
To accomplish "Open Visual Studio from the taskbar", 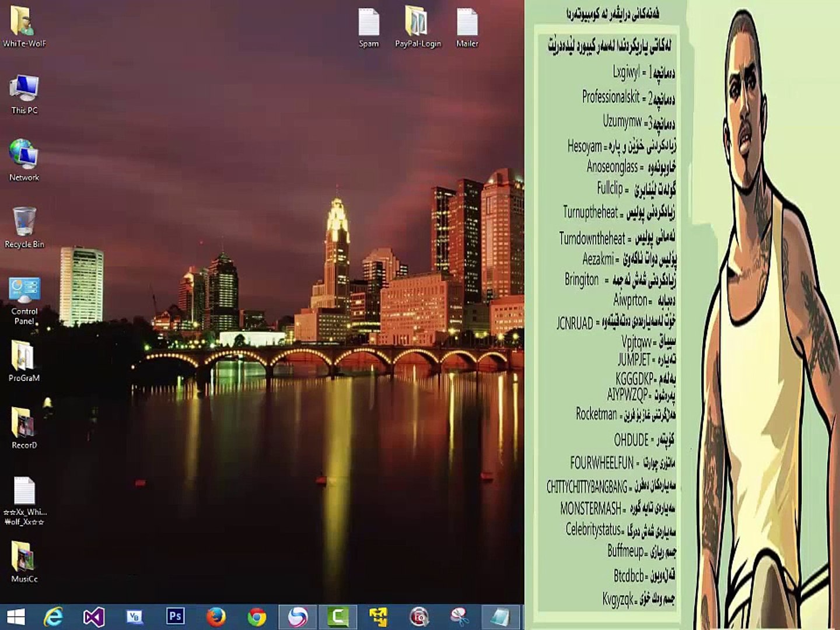I will [x=94, y=617].
